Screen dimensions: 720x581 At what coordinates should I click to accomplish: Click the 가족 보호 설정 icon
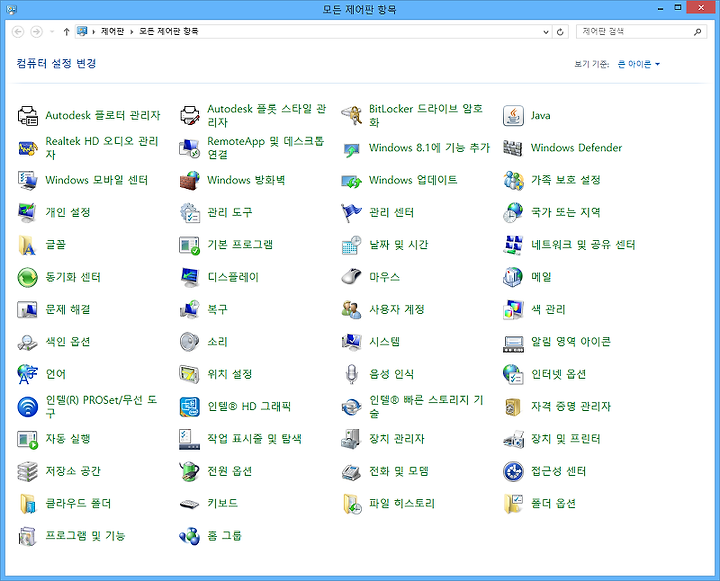click(x=513, y=181)
